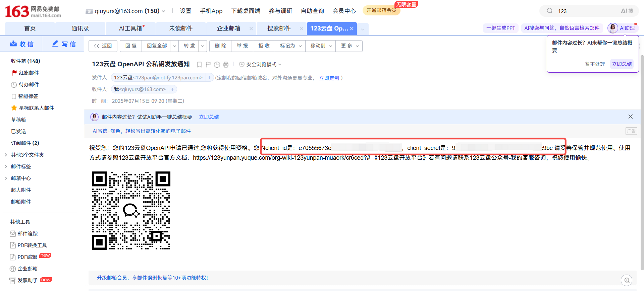Click the bookmark icon beside the email subject
644x291 pixels.
pos(199,64)
